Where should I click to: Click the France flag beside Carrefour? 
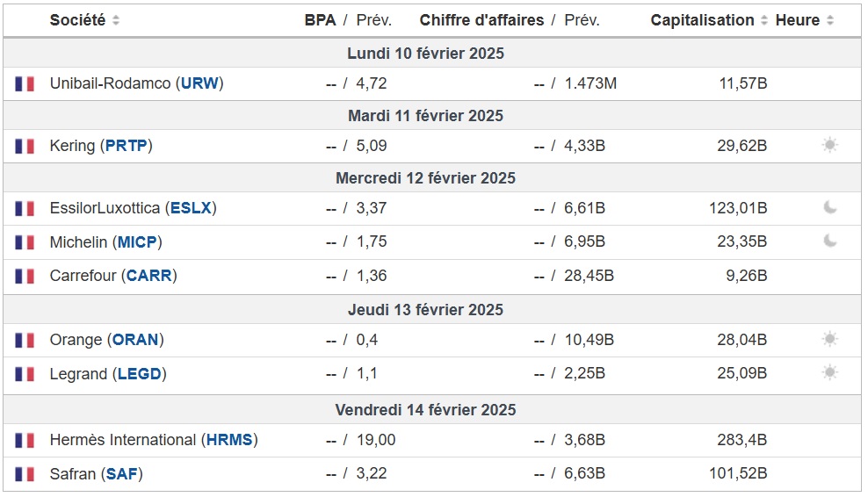(x=25, y=276)
